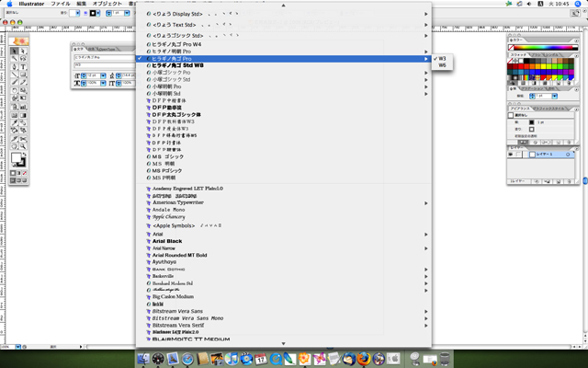Click font size stepper in Character panel
This screenshot has width=588, height=368.
[84, 75]
